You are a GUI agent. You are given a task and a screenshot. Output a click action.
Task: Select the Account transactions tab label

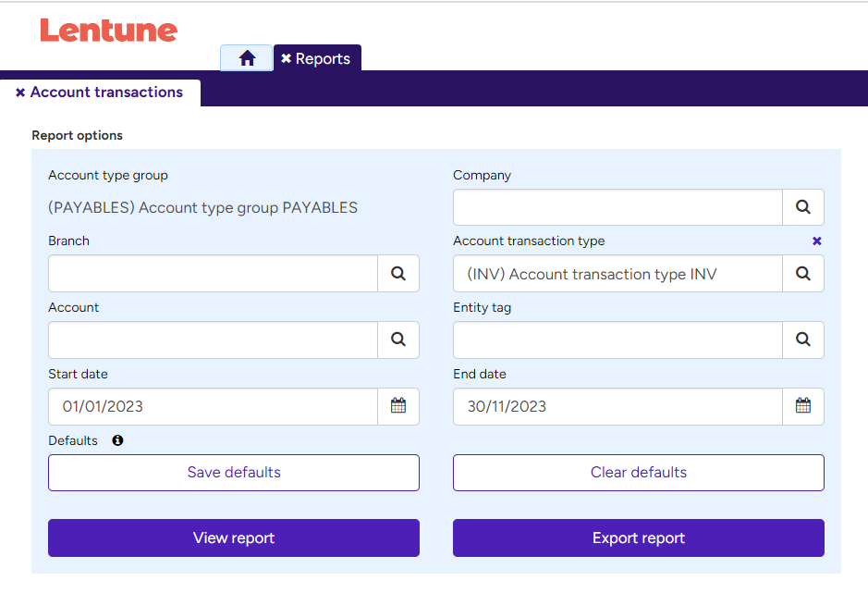[x=106, y=92]
